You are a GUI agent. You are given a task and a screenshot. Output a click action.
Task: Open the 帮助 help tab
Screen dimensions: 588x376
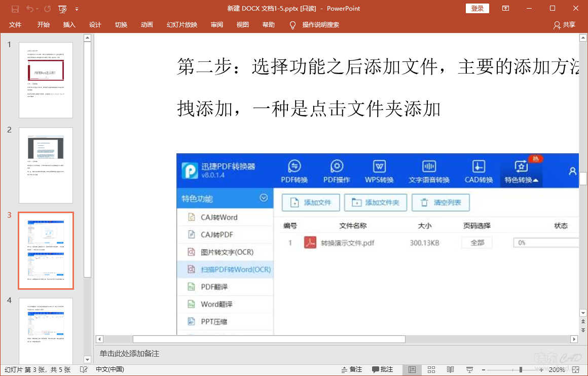click(269, 25)
